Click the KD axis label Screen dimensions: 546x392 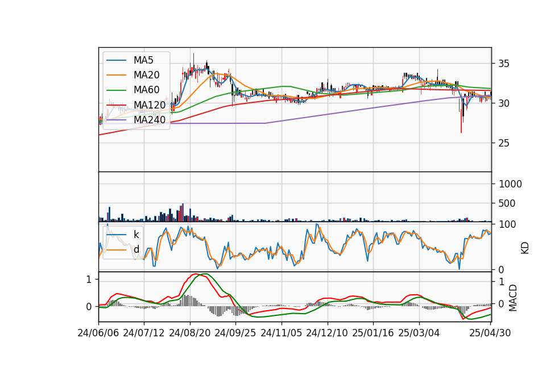(525, 248)
